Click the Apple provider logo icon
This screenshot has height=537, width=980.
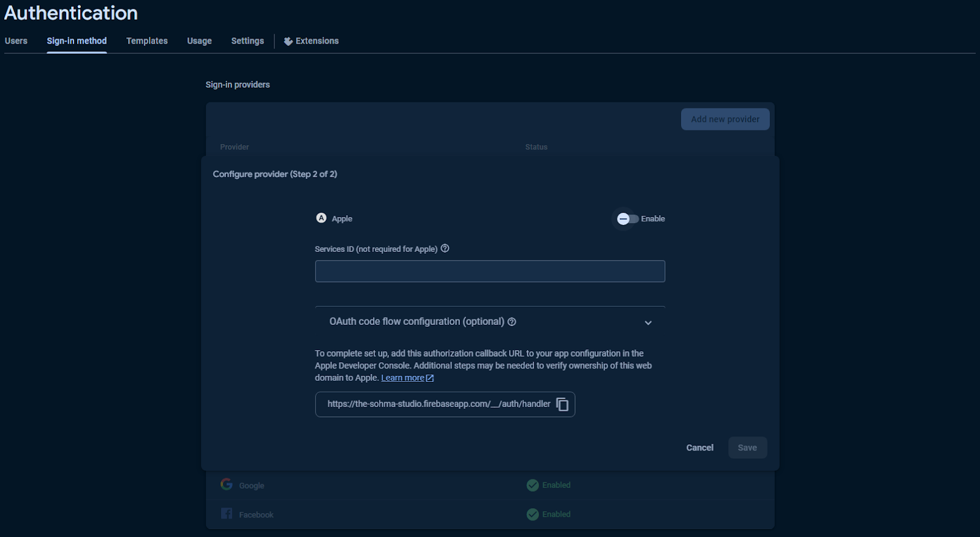[321, 218]
